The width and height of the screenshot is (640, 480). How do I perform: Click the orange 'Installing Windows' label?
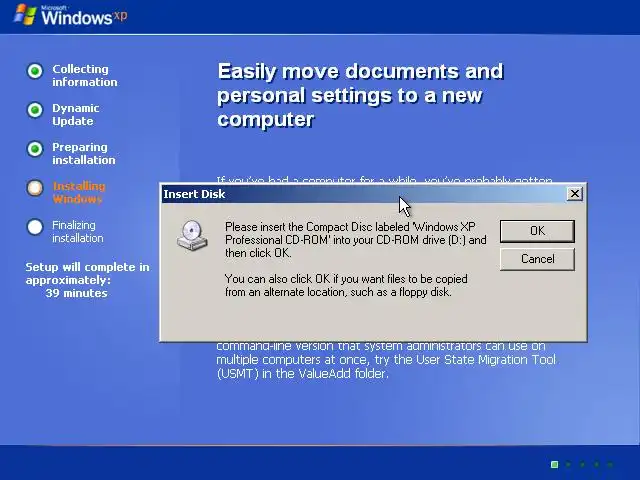(79, 192)
